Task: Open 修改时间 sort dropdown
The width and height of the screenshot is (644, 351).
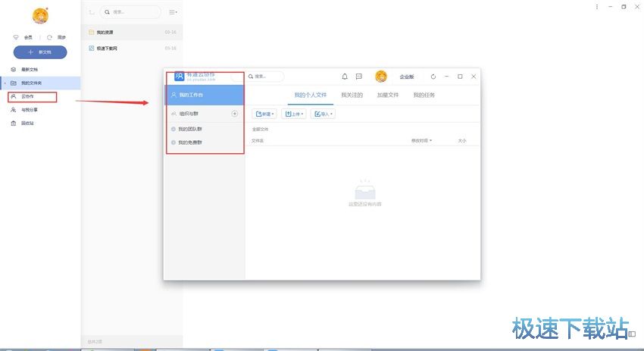Action: tap(421, 141)
